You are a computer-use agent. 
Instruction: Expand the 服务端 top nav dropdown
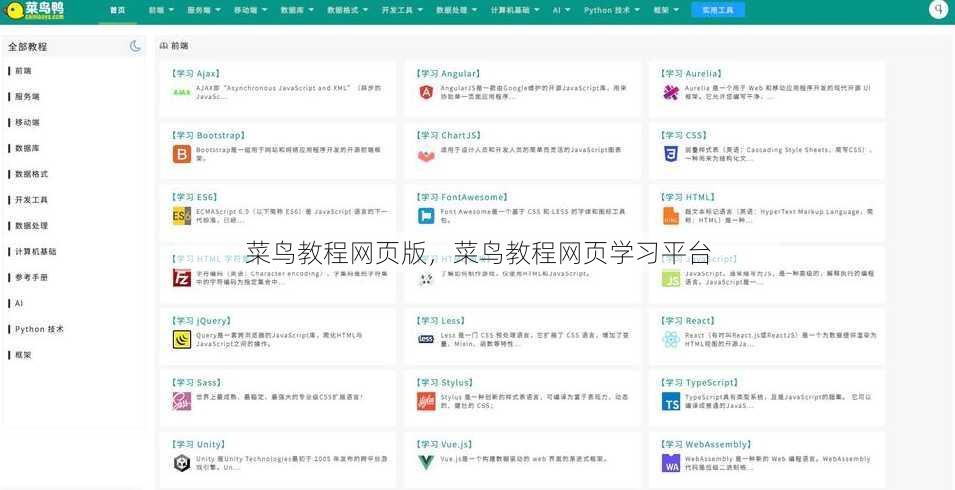[x=203, y=10]
